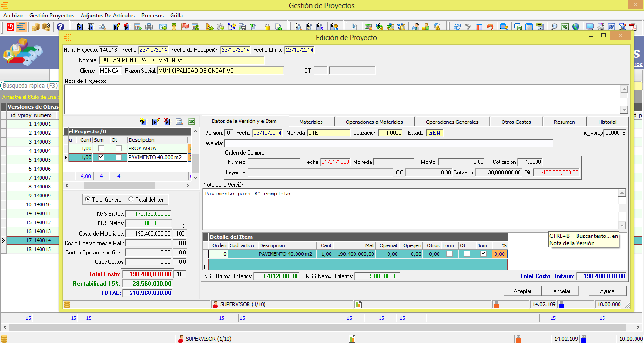Click the Aceptar button
The width and height of the screenshot is (644, 343).
523,291
